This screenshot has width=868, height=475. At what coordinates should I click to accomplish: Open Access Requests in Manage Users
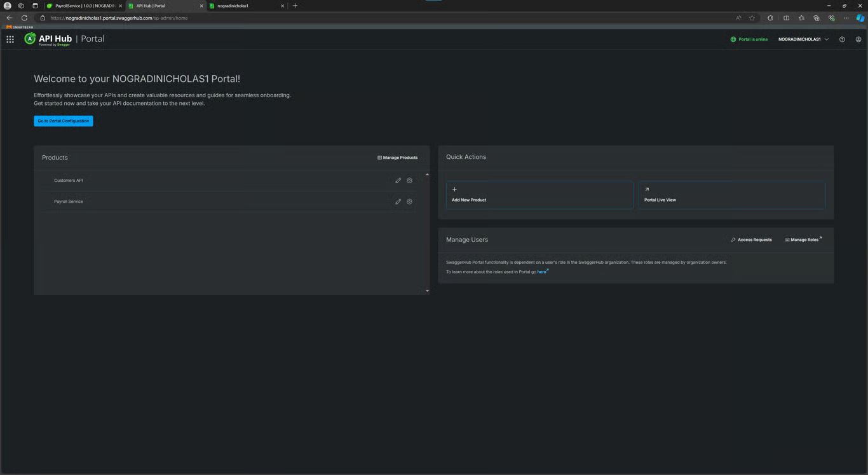(752, 240)
